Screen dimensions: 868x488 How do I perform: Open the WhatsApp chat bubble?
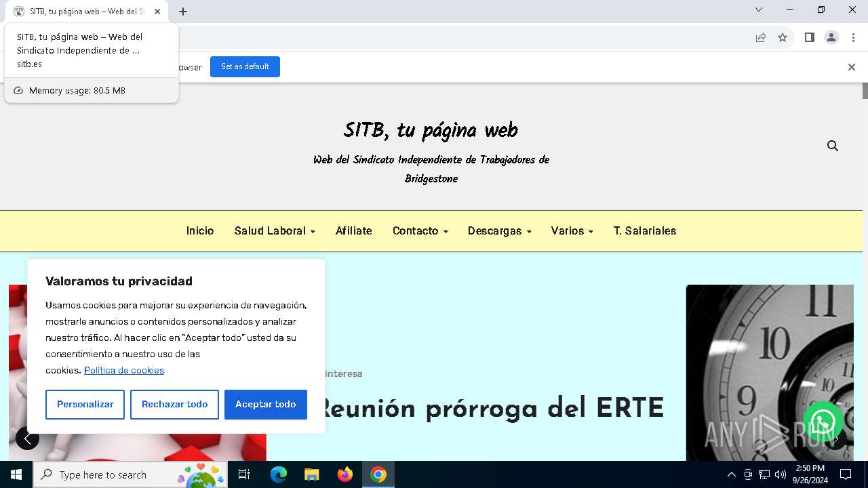823,422
